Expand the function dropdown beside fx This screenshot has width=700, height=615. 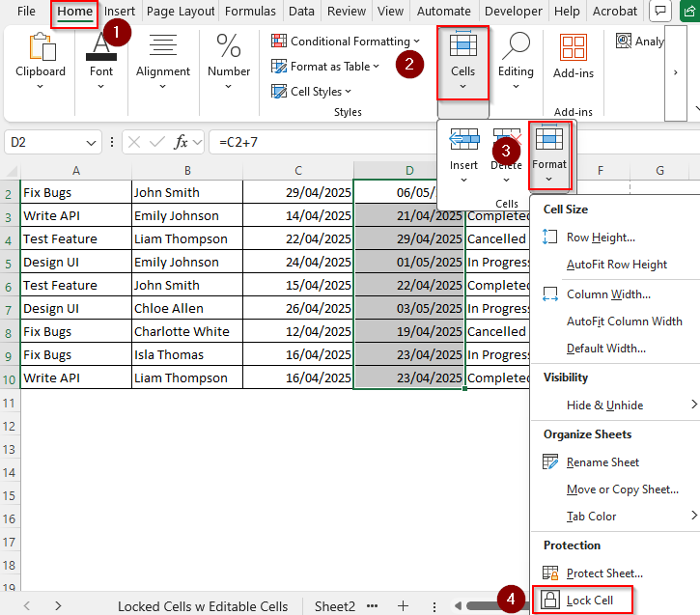pyautogui.click(x=197, y=142)
